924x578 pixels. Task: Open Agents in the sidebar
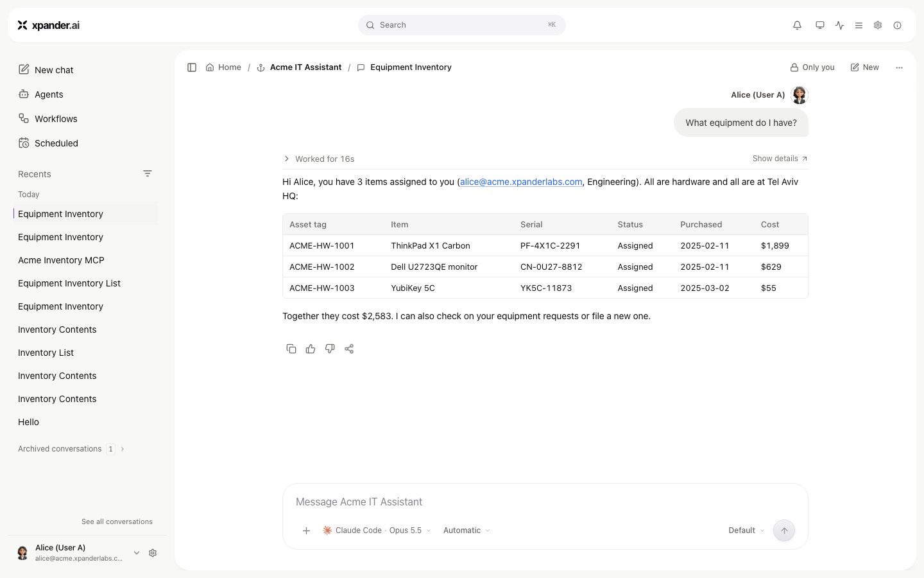point(41,94)
